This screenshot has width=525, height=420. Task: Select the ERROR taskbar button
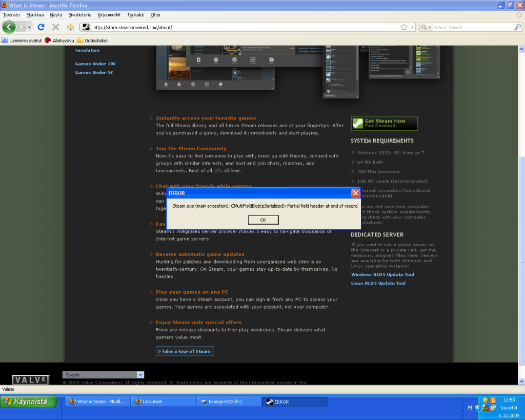pos(294,402)
